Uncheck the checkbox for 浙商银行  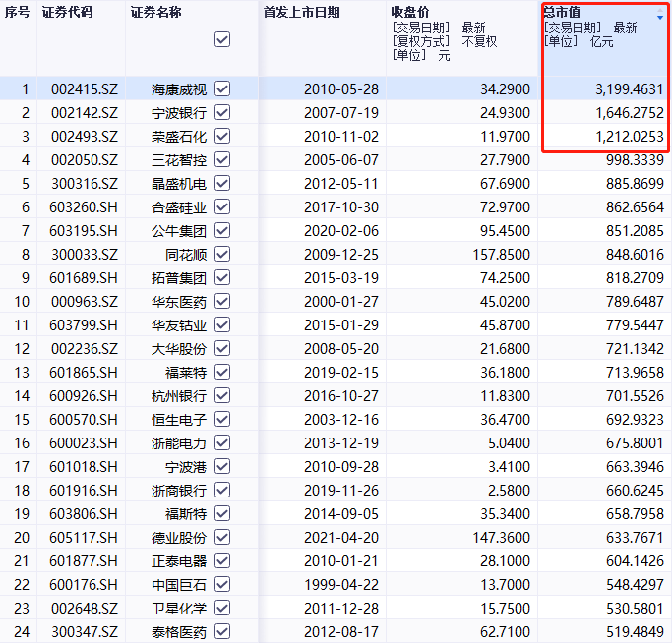222,490
